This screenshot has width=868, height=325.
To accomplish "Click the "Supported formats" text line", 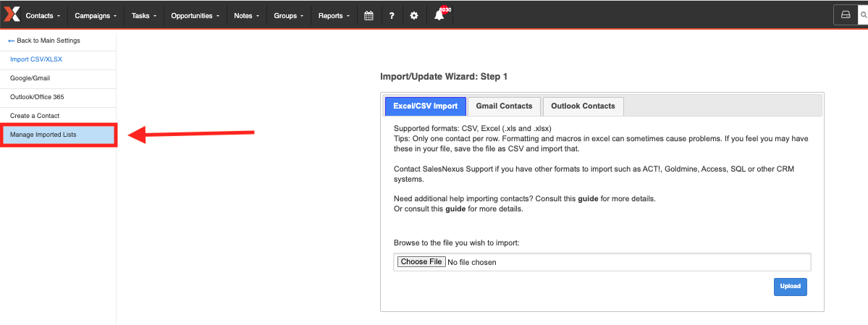I will click(x=472, y=128).
